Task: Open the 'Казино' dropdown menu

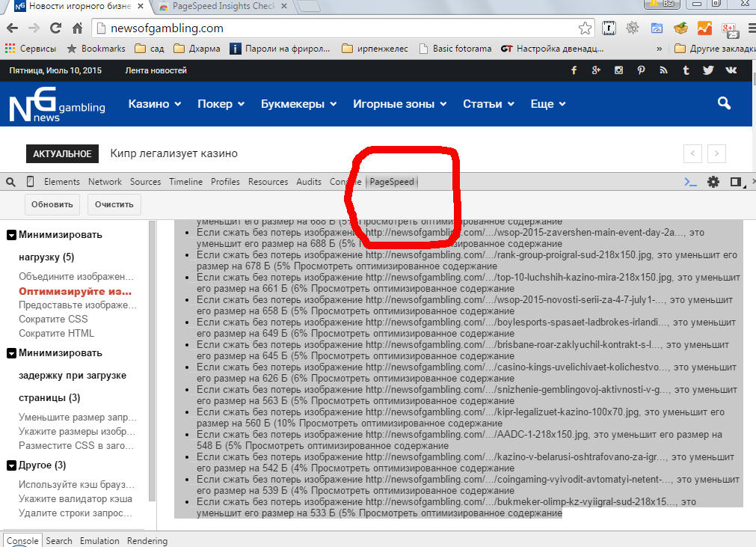Action: (155, 104)
